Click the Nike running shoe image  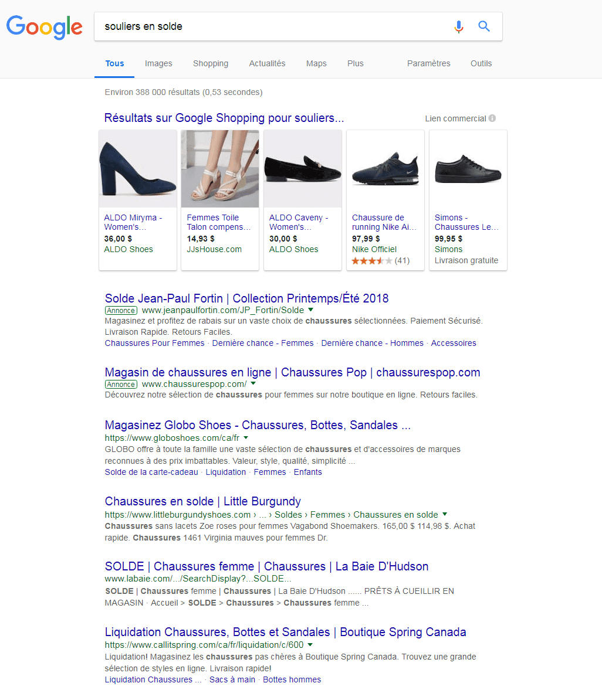385,169
